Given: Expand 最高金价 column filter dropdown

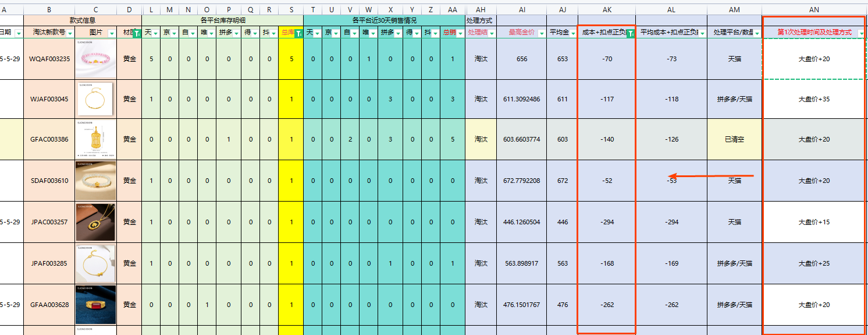Looking at the screenshot, I should tap(541, 34).
